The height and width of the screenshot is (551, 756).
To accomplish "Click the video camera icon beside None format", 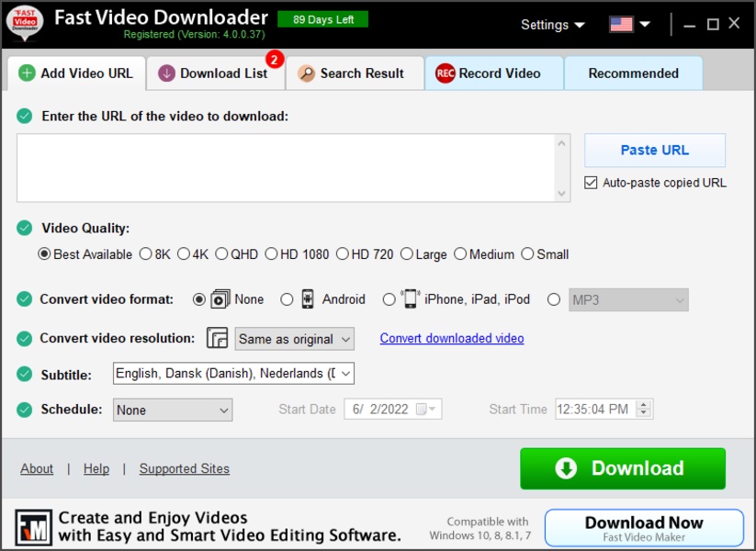I will click(220, 298).
